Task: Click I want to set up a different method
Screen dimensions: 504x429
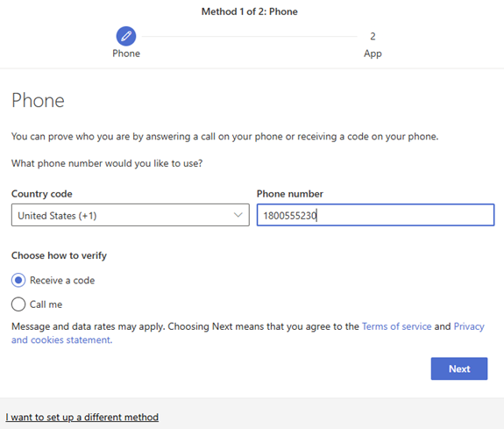Action: (82, 417)
